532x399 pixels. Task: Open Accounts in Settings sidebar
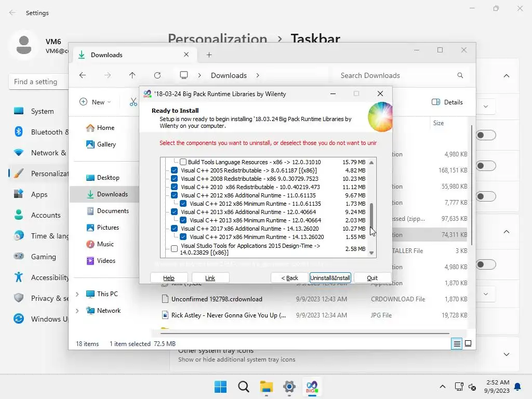pos(37,215)
